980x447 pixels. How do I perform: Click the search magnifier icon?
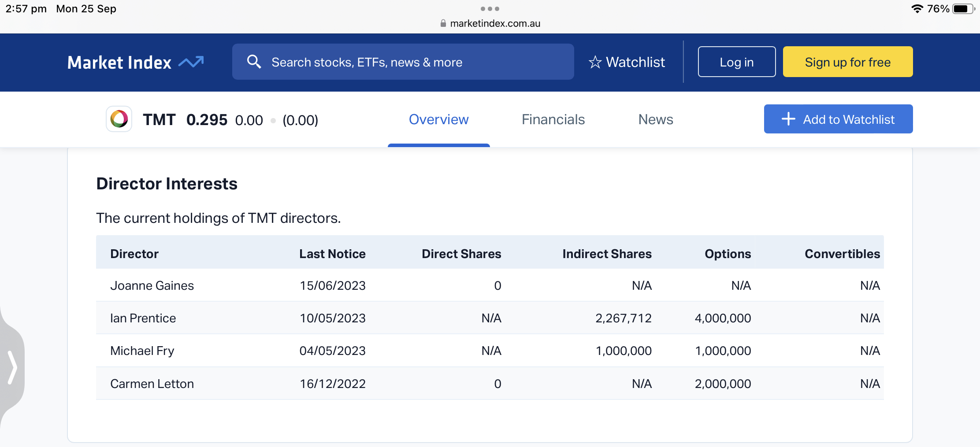(x=254, y=62)
